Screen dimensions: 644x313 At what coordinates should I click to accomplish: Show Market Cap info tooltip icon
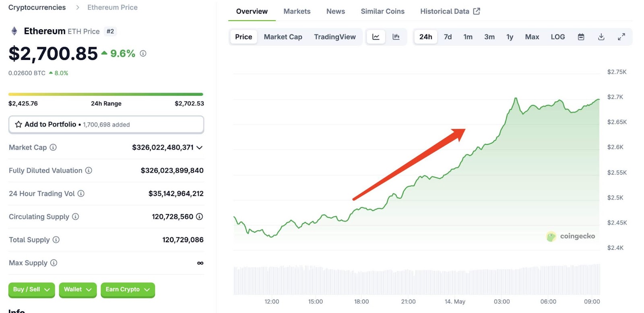click(x=53, y=147)
